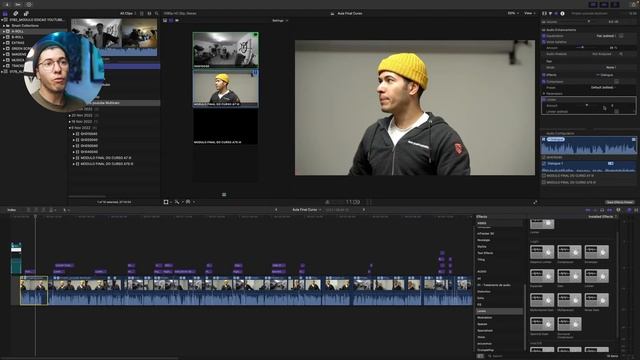Adjust the Limiter Amount slider
This screenshot has height=360, width=640.
point(587,105)
